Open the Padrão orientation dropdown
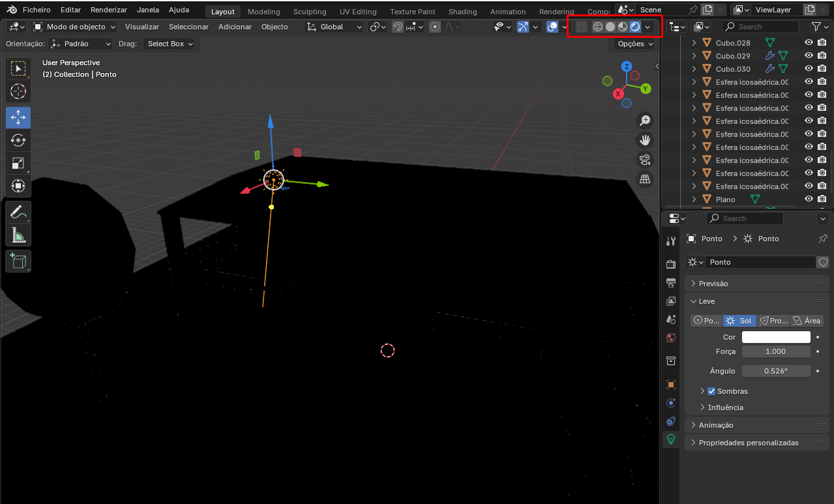 pyautogui.click(x=82, y=44)
